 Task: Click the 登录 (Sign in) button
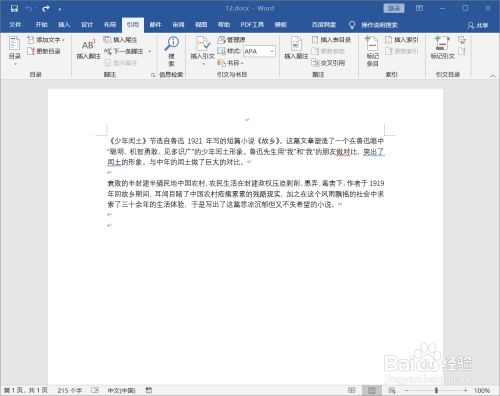pos(394,8)
